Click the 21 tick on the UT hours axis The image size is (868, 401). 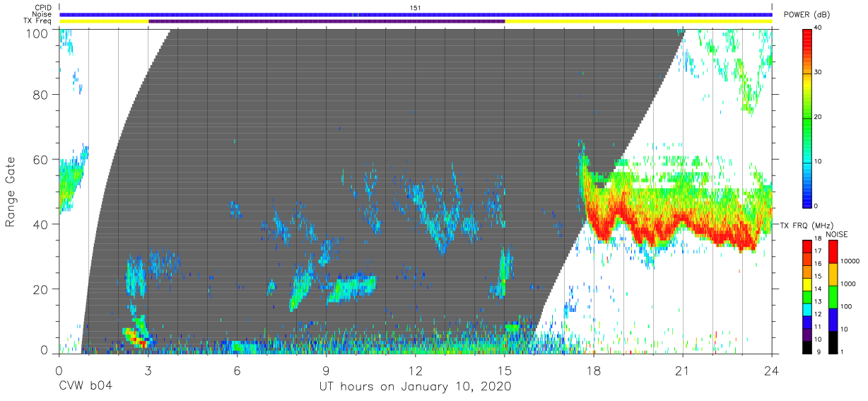click(682, 370)
